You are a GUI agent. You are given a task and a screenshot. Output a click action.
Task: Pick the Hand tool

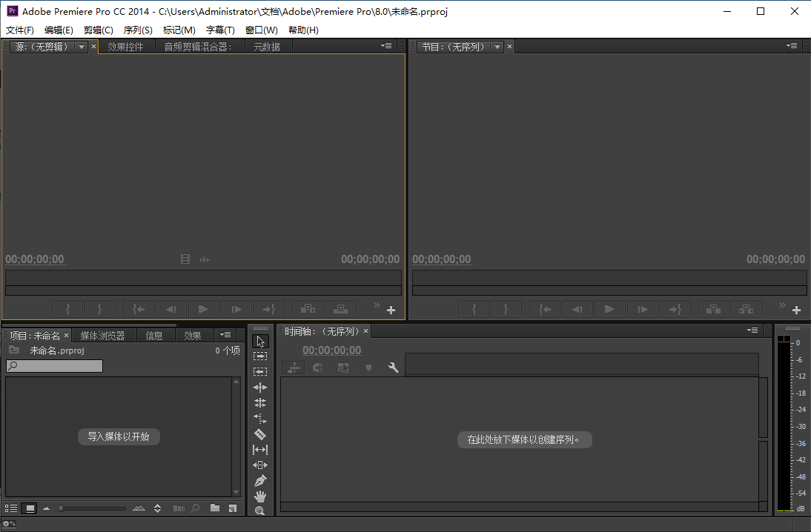pyautogui.click(x=259, y=496)
